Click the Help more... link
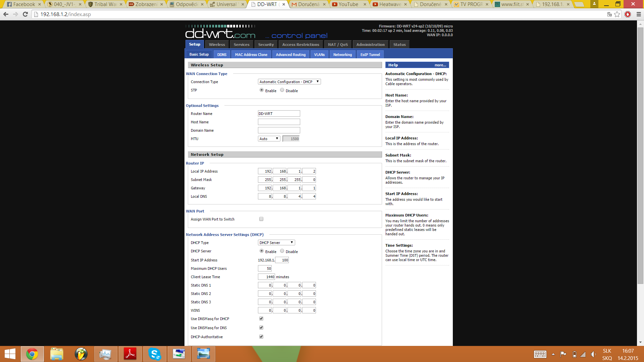 pyautogui.click(x=440, y=65)
